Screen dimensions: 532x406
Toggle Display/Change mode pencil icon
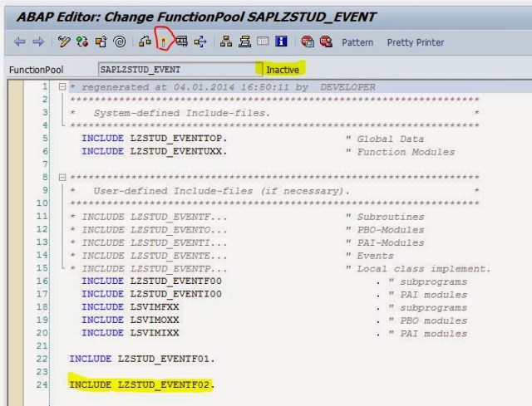point(64,42)
